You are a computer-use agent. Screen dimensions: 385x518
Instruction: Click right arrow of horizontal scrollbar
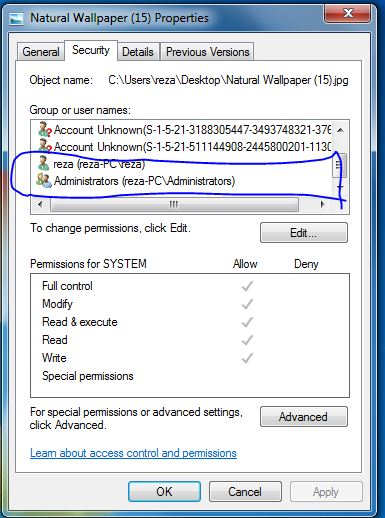pyautogui.click(x=322, y=204)
